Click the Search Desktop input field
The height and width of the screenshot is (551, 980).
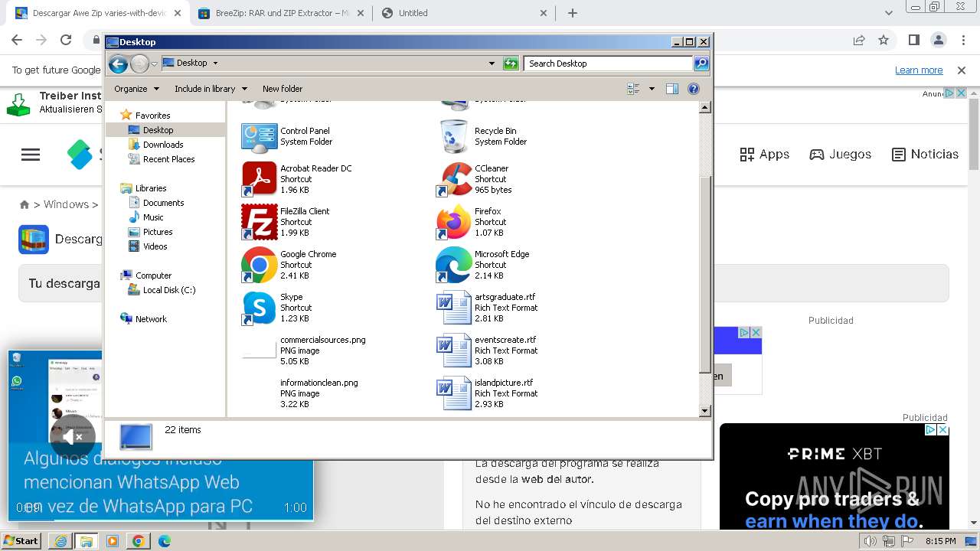pyautogui.click(x=609, y=64)
